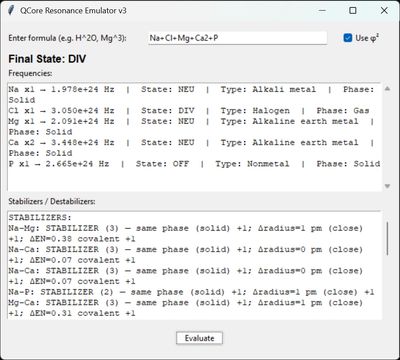This screenshot has height=360, width=400.
Task: Click the 'Enter formula' label
Action: pyautogui.click(x=67, y=38)
